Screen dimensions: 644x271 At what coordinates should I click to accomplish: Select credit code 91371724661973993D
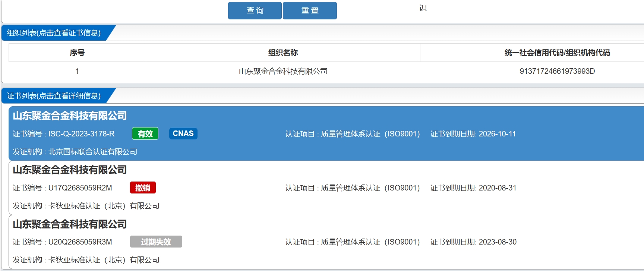click(x=557, y=71)
